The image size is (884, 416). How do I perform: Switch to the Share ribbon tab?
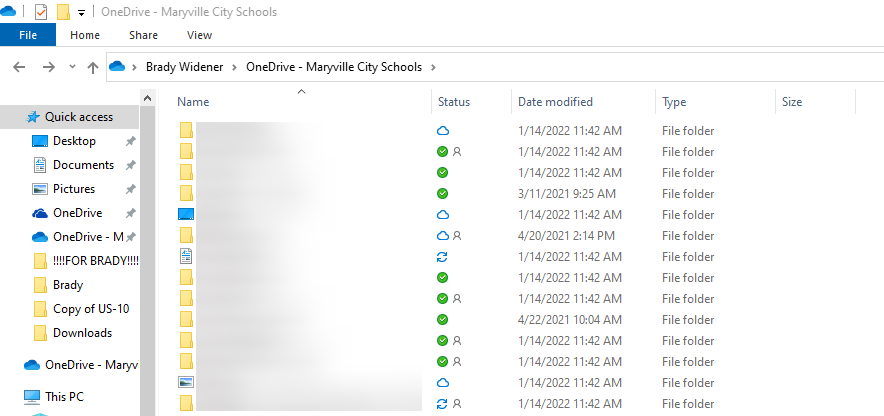coord(143,35)
